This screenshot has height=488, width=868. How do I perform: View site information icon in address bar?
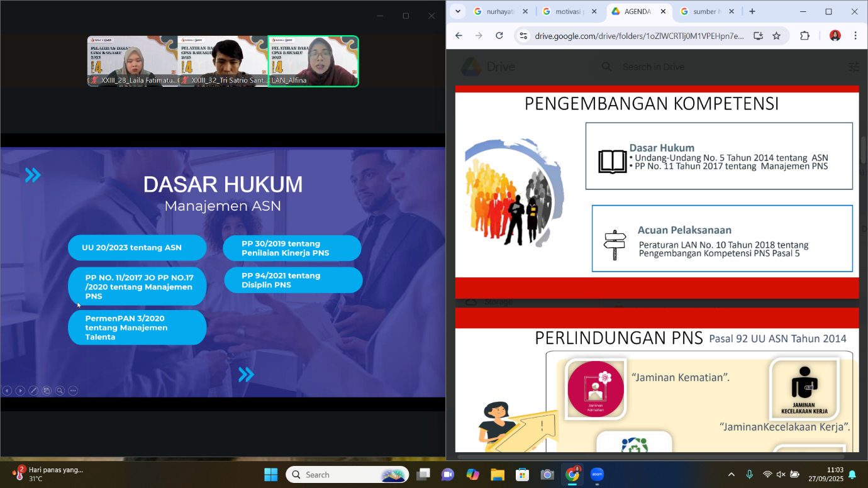[x=523, y=36]
